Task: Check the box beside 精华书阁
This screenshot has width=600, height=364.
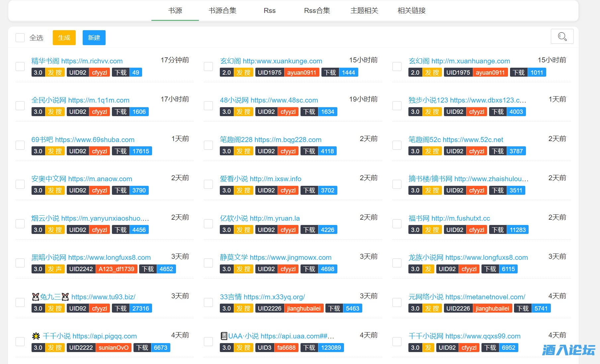Action: [20, 67]
